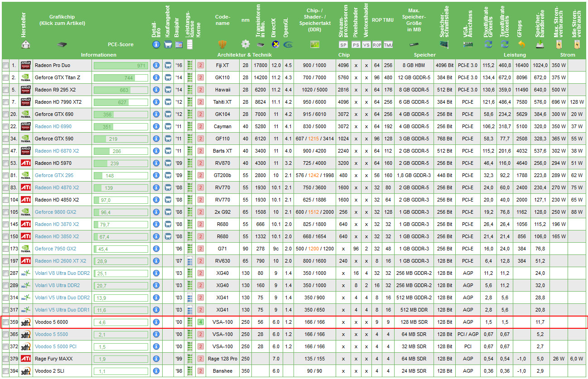
Task: Tick the checkbox for Geforce GTX Titan Z
Action: pos(5,78)
